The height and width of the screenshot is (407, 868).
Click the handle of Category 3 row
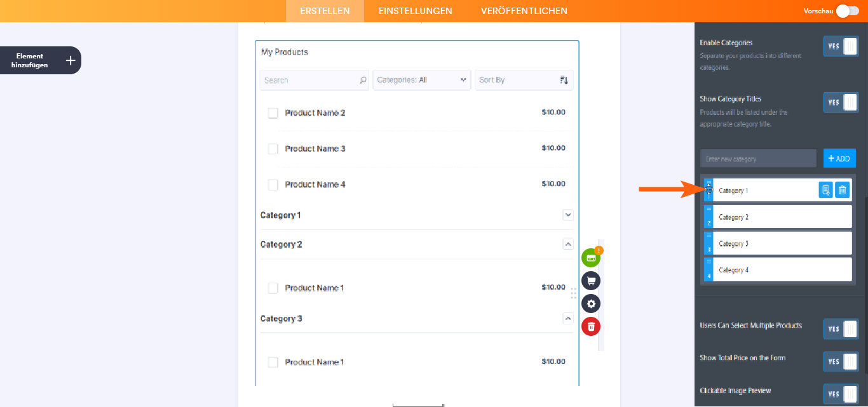point(709,243)
